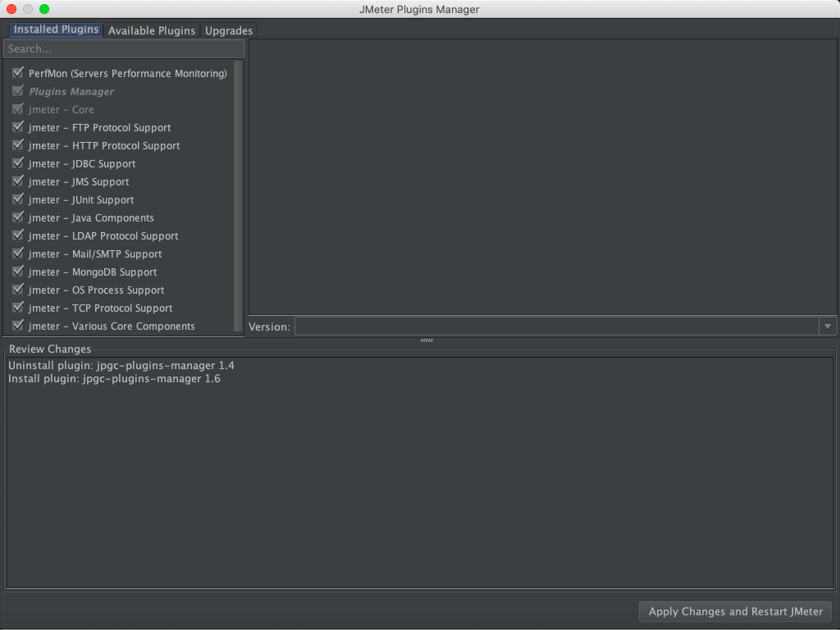Select the 'jmeter - LDAP Protocol Support' text
The width and height of the screenshot is (840, 630).
103,235
